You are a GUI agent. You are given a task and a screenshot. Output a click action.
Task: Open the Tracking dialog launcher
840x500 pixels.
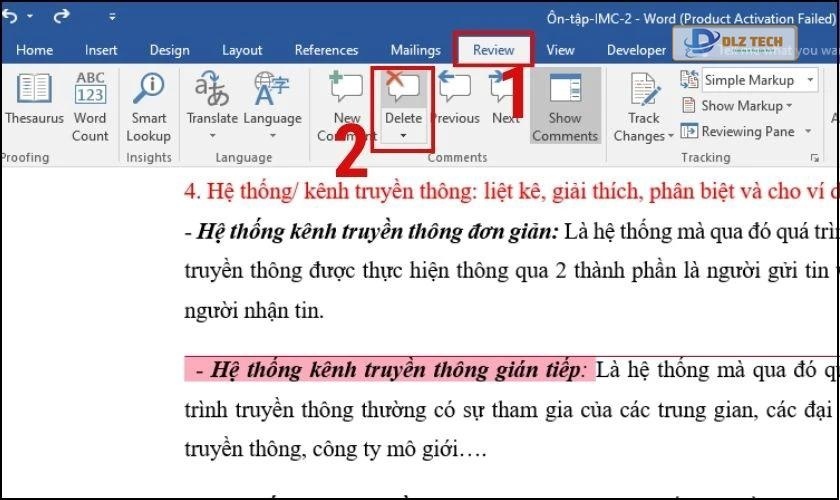815,157
